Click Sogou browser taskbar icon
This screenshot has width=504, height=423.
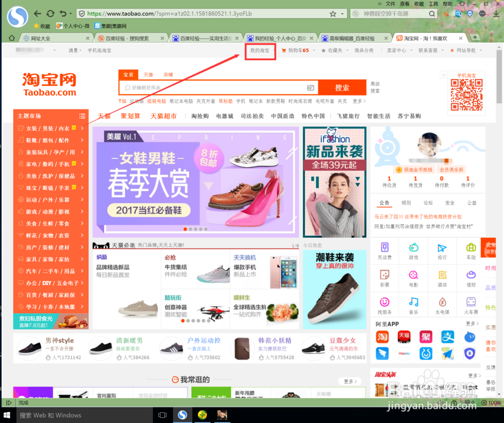point(182,415)
